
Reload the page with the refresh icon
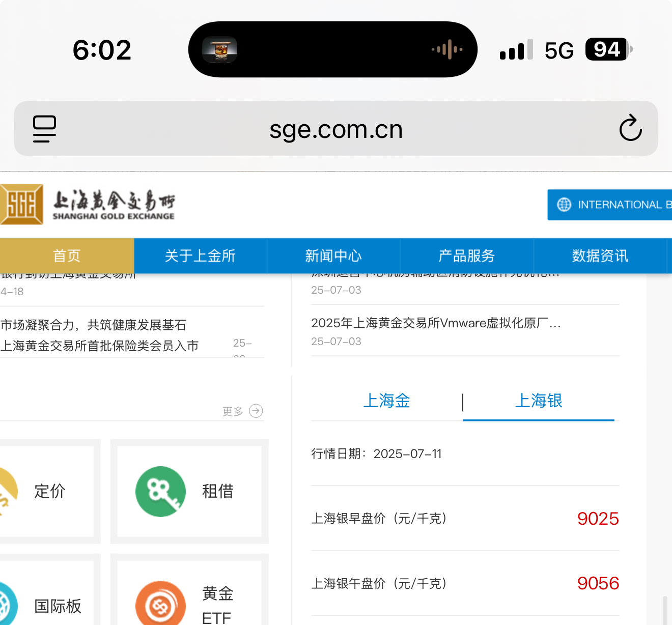pyautogui.click(x=630, y=128)
